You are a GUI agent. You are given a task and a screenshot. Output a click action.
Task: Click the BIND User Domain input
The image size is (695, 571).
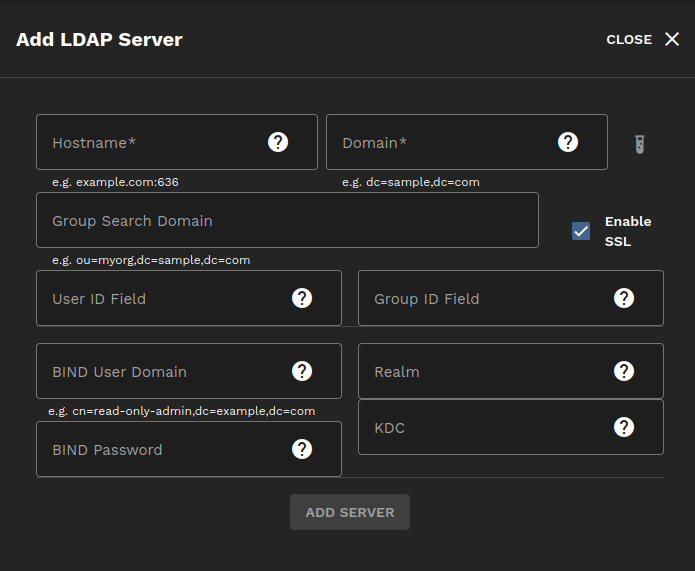[160, 372]
